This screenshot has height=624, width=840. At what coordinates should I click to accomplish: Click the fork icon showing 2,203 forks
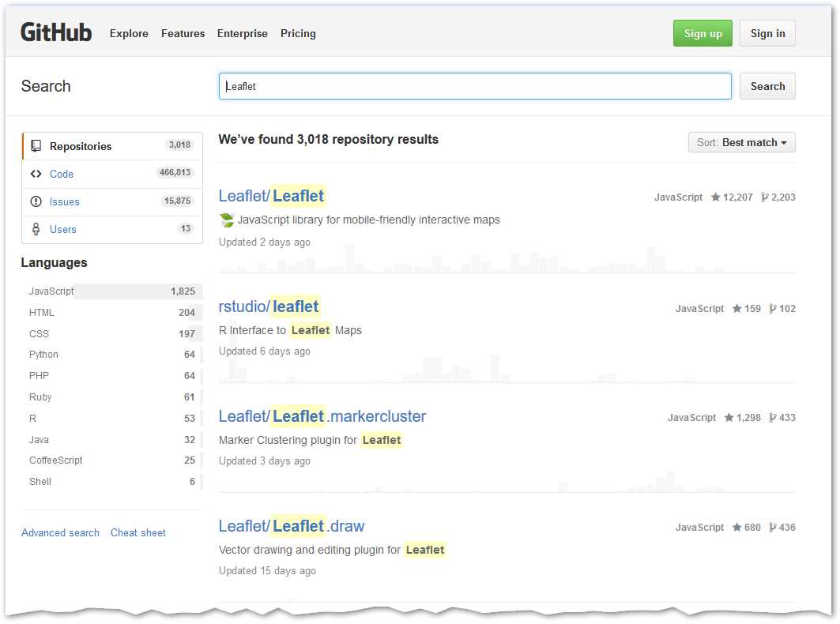pyautogui.click(x=763, y=197)
